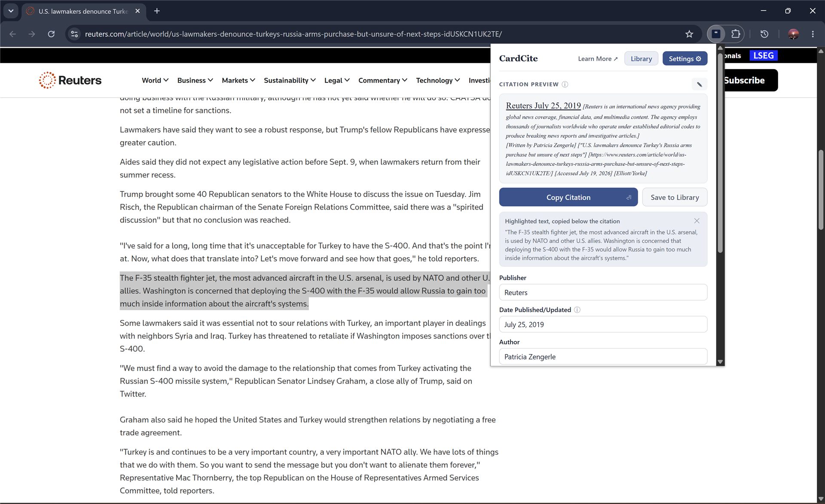Bookmark this page with the star icon

tap(689, 34)
